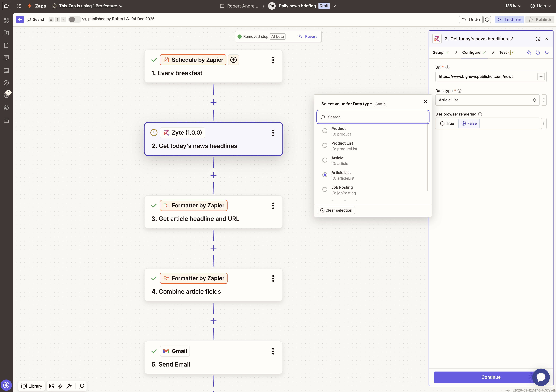Screen dimensions: 556x392
Task: Open the Help dropdown menu
Action: click(x=541, y=6)
